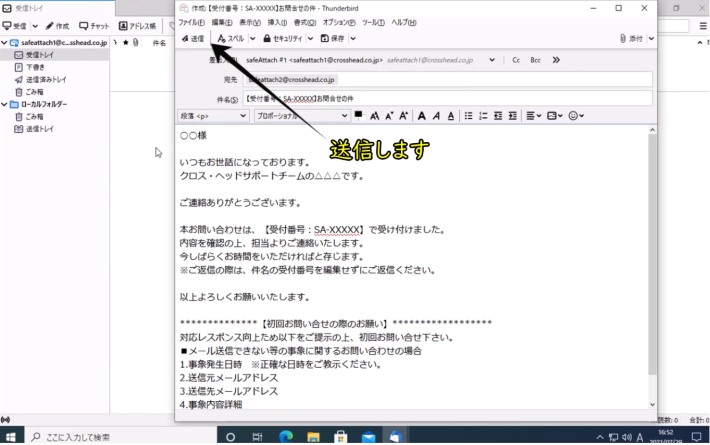710x445 pixels.
Task: Click the 受信 button in main window
Action: click(14, 26)
